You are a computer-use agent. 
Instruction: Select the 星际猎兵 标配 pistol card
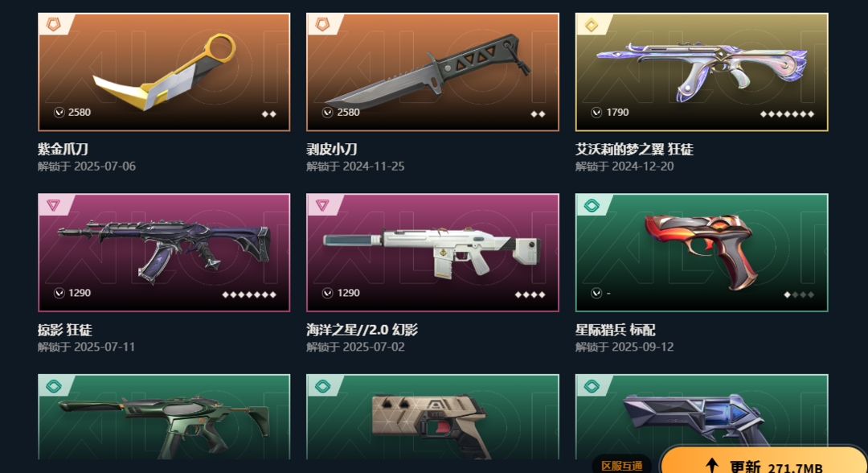pos(702,253)
